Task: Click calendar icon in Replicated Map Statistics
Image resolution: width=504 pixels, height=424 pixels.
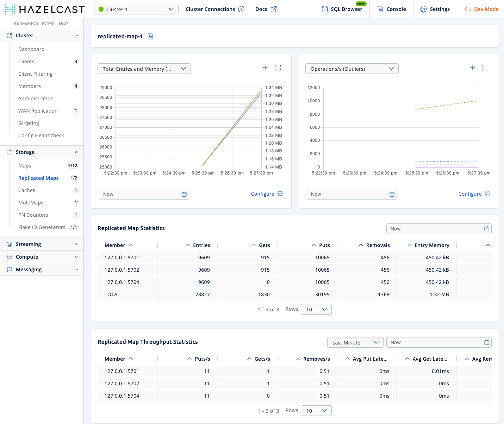Action: [x=487, y=229]
